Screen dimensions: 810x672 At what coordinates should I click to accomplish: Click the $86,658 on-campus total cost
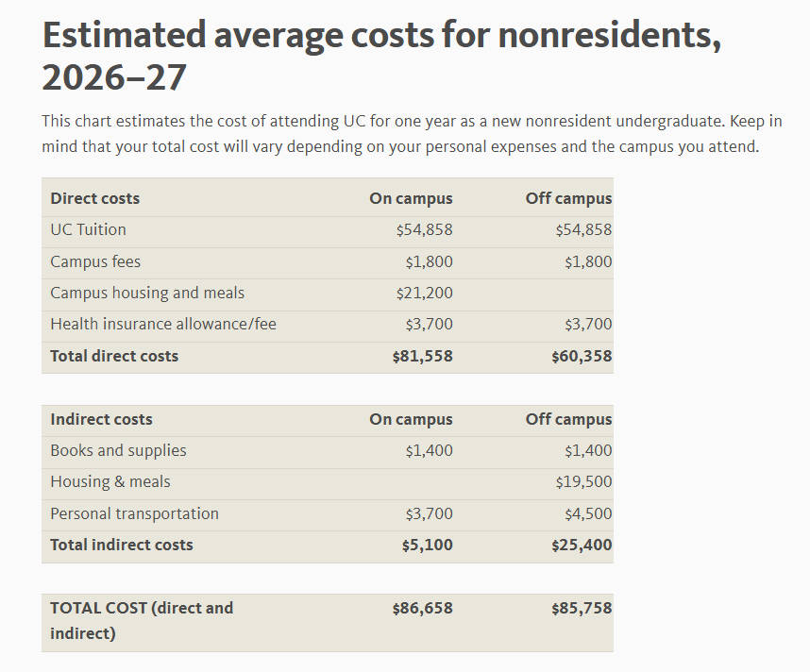422,608
